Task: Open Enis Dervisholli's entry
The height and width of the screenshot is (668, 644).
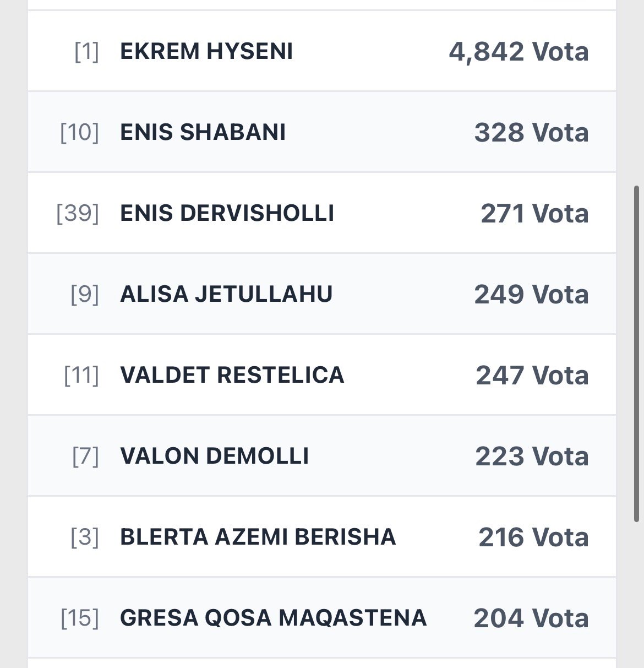Action: click(x=227, y=213)
